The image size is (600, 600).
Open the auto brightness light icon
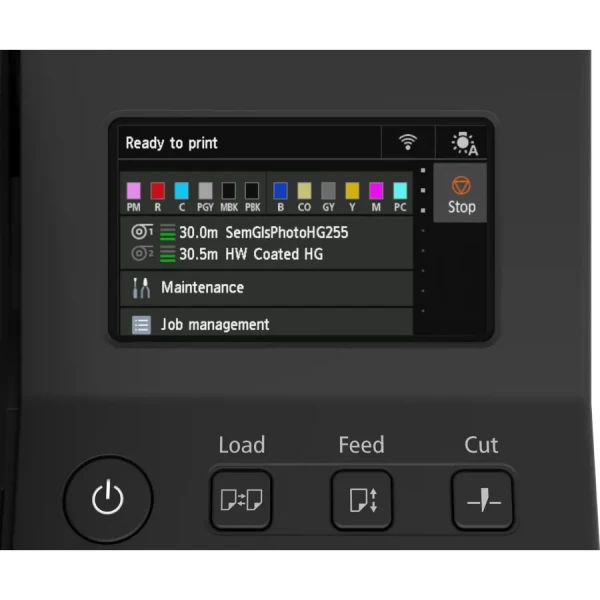point(464,143)
